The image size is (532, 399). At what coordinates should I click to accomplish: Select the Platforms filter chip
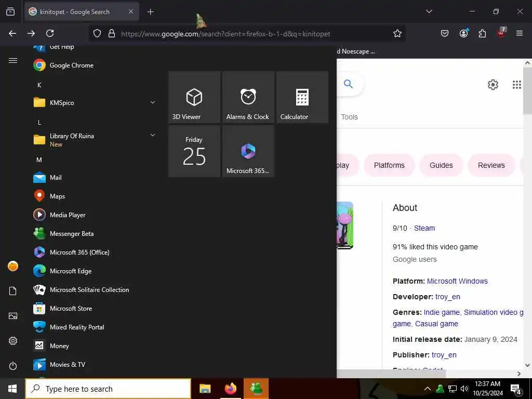(x=389, y=165)
